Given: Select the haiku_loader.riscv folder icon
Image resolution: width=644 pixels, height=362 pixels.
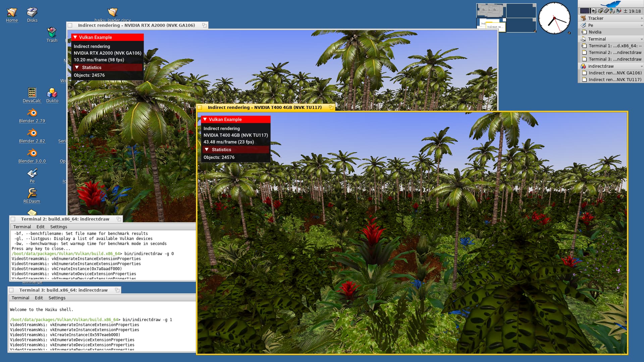Looking at the screenshot, I should 112,12.
